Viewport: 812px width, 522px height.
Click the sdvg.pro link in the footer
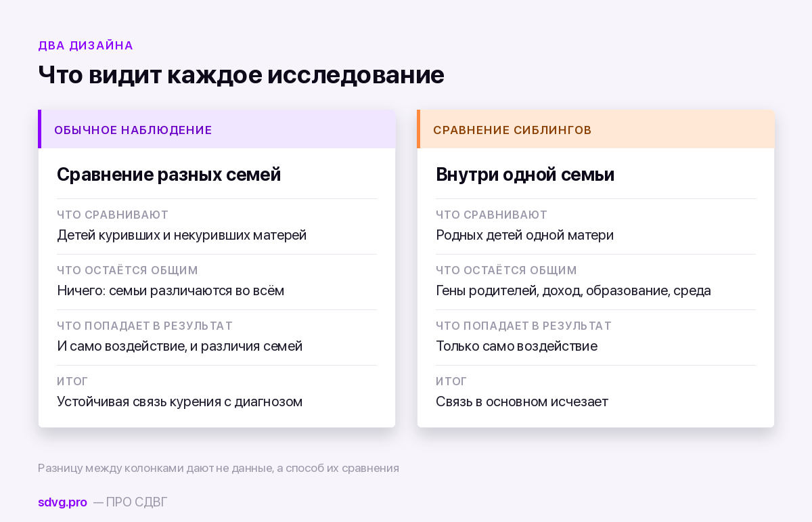click(62, 502)
